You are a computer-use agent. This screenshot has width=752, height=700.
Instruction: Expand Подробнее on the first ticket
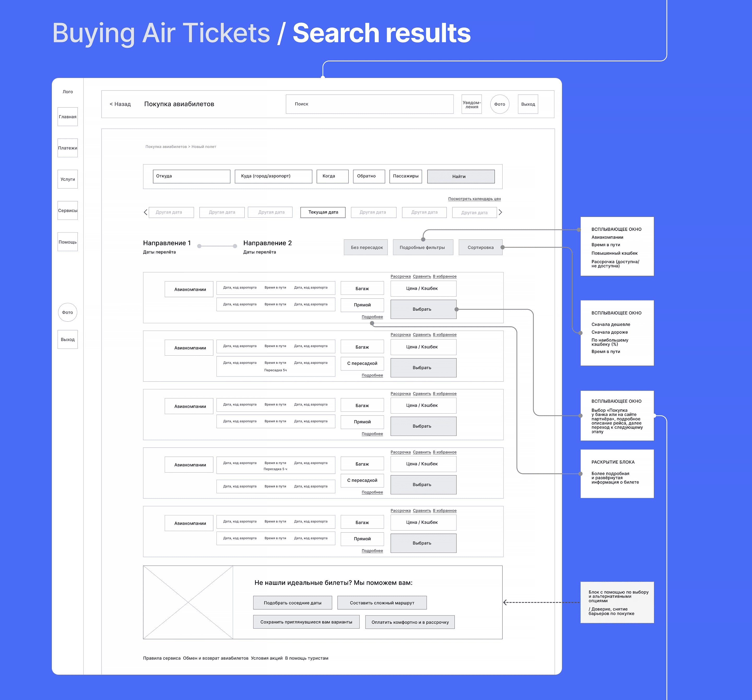click(x=372, y=317)
